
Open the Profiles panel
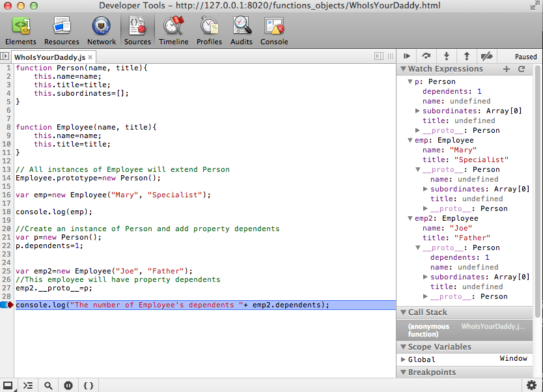click(x=209, y=31)
